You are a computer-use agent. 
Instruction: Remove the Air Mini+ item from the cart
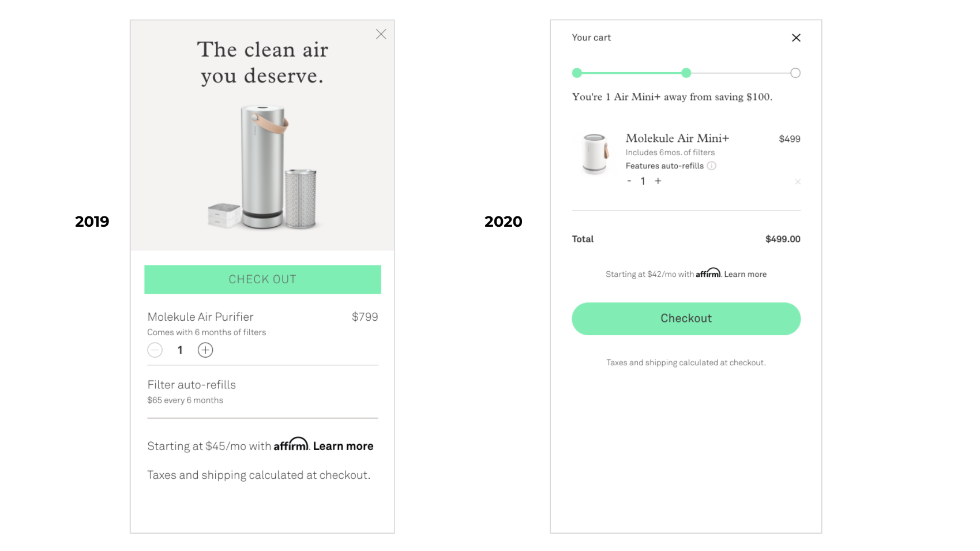[798, 181]
